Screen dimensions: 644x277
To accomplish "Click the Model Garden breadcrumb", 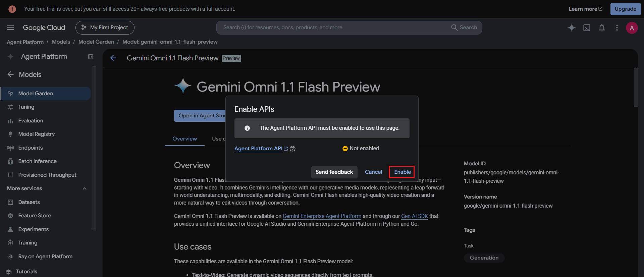I will (96, 42).
